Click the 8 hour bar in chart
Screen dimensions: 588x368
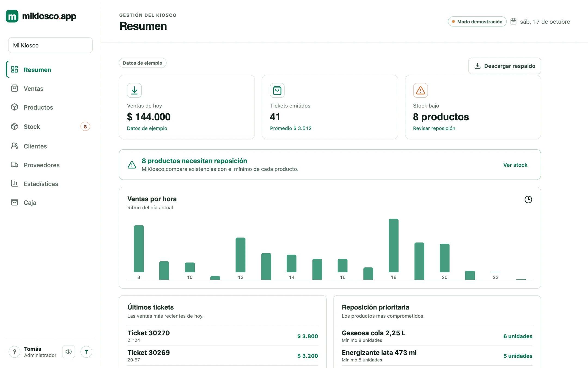click(x=139, y=249)
